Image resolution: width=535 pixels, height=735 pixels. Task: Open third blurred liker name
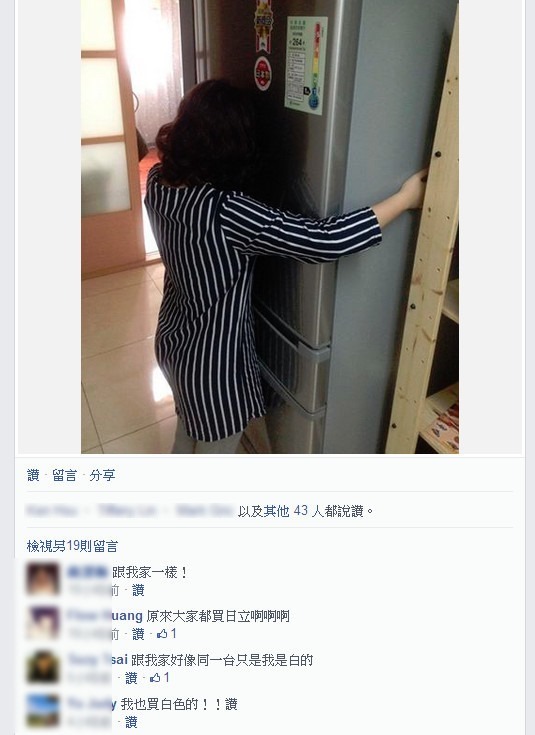[204, 510]
